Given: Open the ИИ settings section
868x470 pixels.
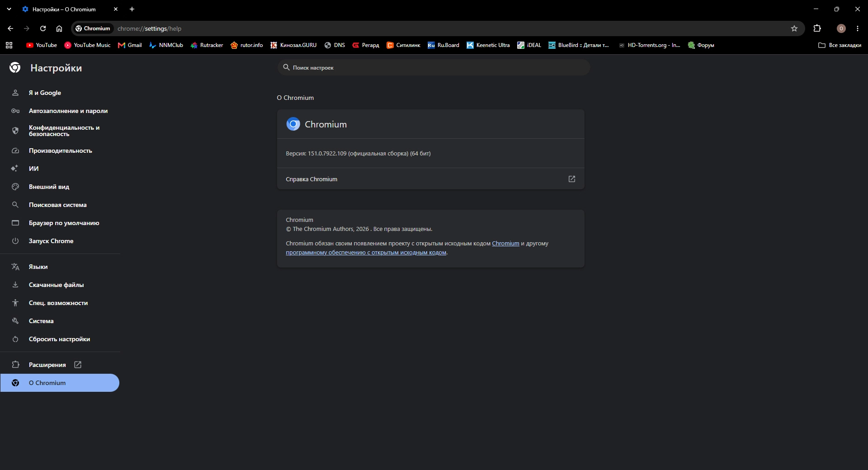Looking at the screenshot, I should [x=60, y=169].
